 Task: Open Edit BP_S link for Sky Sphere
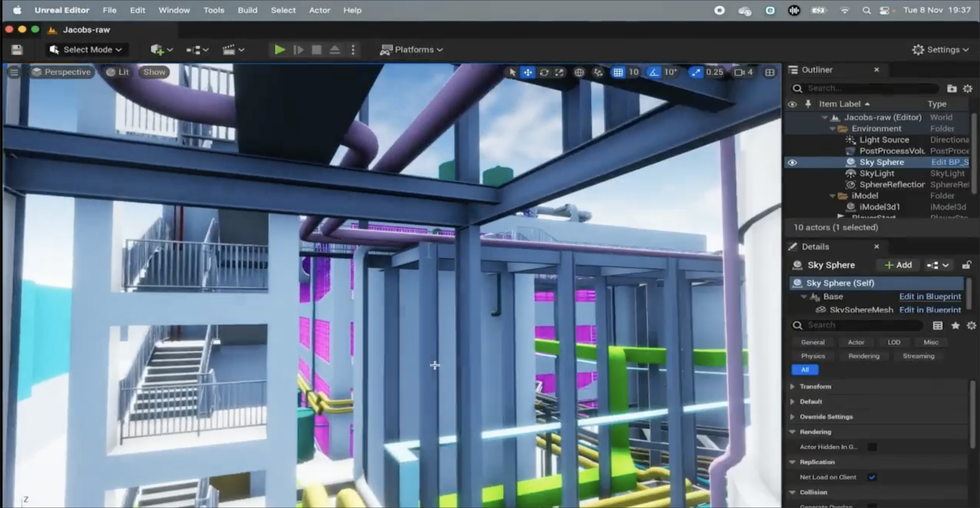pos(950,162)
